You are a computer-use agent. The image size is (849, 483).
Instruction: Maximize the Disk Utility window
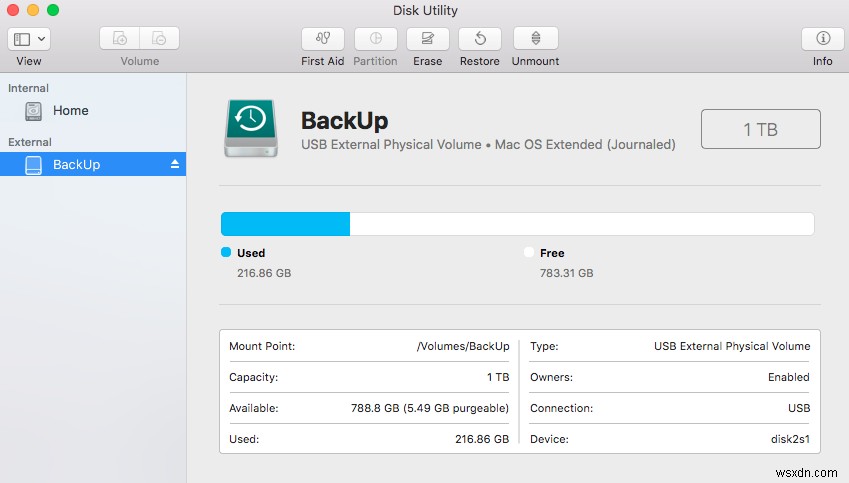[x=53, y=10]
